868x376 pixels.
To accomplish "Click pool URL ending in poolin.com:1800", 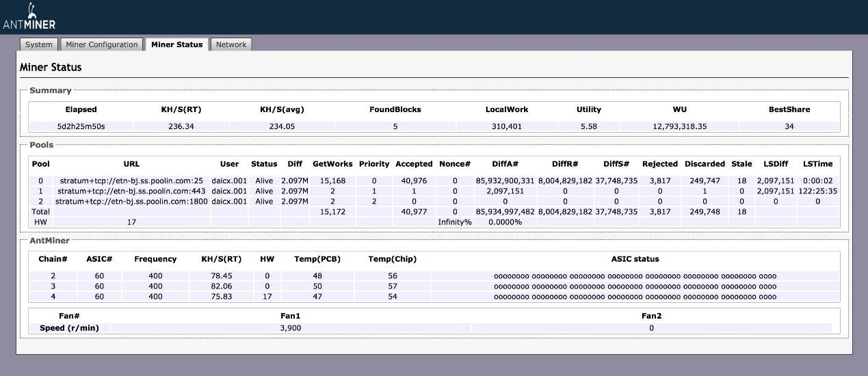I will (x=131, y=202).
